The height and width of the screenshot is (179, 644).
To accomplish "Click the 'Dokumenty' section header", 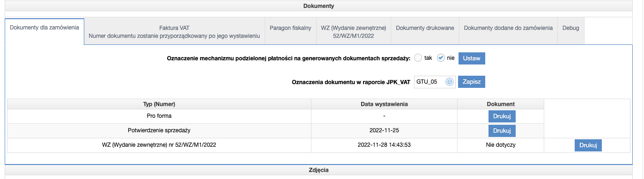I will (318, 6).
